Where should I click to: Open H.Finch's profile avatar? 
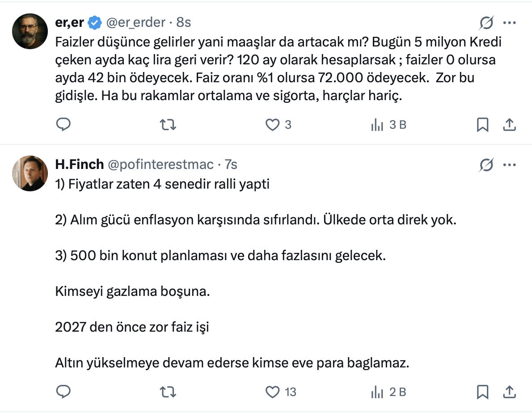coord(30,173)
